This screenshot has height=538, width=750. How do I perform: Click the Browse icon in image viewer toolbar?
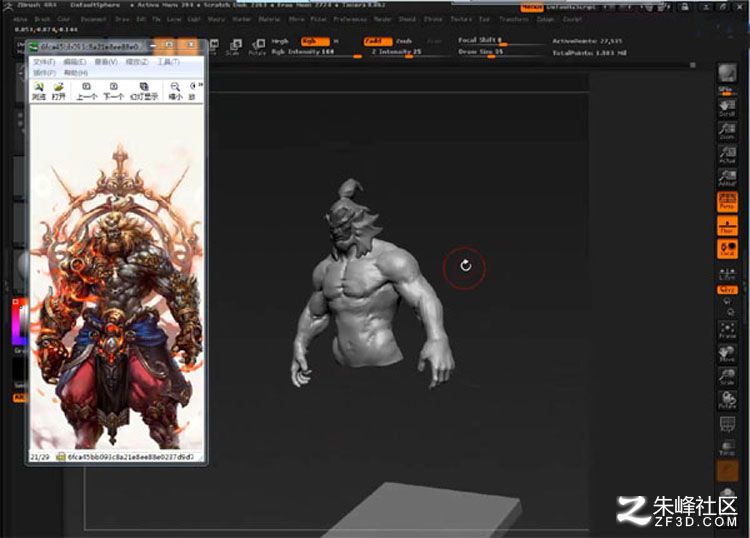click(x=38, y=90)
